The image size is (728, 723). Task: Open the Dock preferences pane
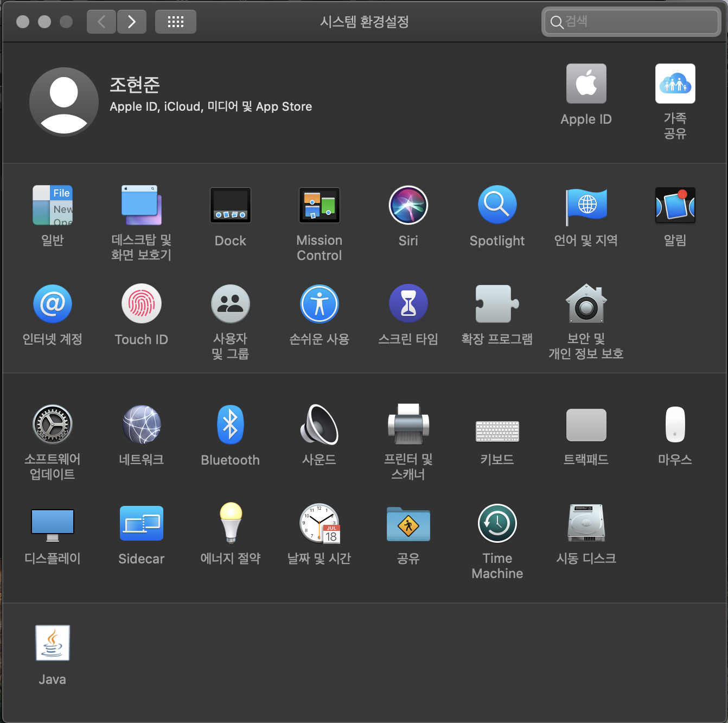pos(231,206)
